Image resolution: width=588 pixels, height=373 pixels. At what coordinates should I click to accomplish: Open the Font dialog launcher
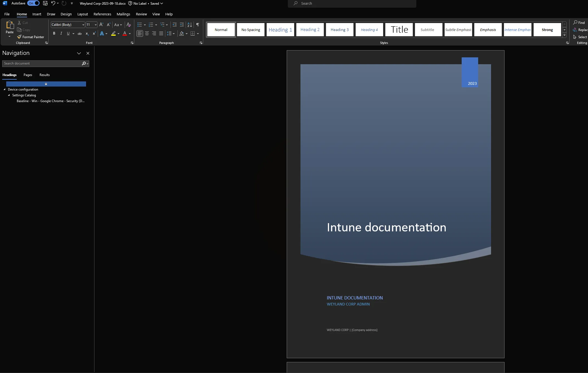132,43
